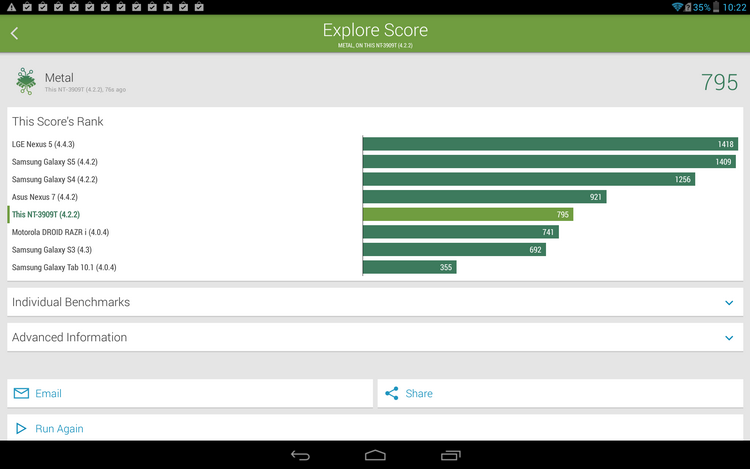Tap the battery status icon
This screenshot has width=750, height=469.
[x=716, y=7]
